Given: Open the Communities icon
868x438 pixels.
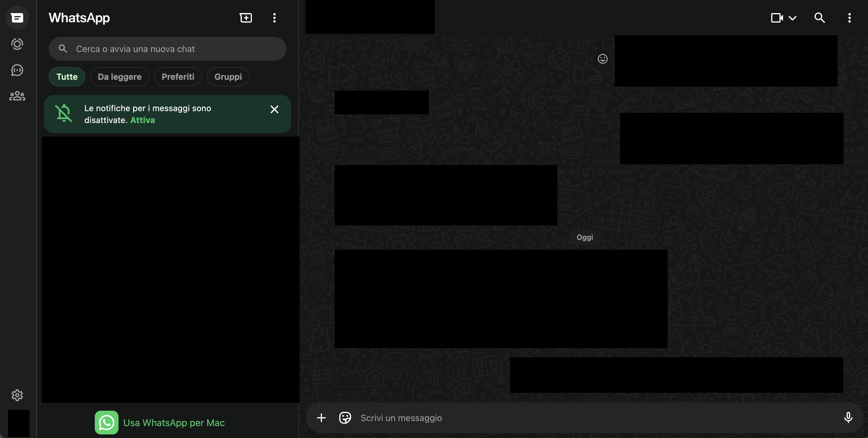Looking at the screenshot, I should coord(17,96).
